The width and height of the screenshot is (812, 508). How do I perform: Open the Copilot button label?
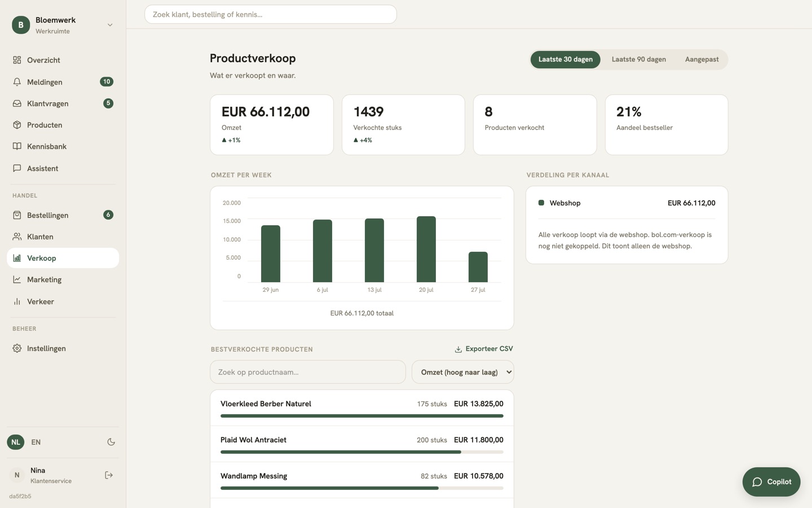[x=779, y=482]
